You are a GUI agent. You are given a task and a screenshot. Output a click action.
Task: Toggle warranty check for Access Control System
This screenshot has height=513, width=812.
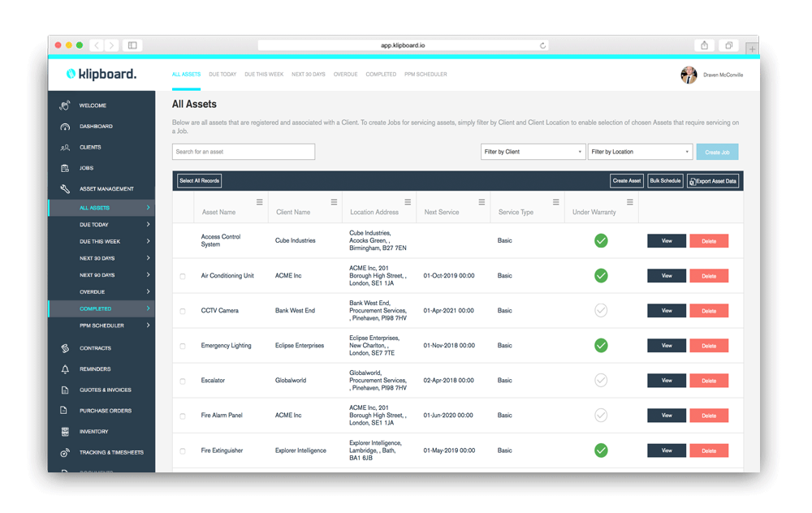[x=601, y=241]
